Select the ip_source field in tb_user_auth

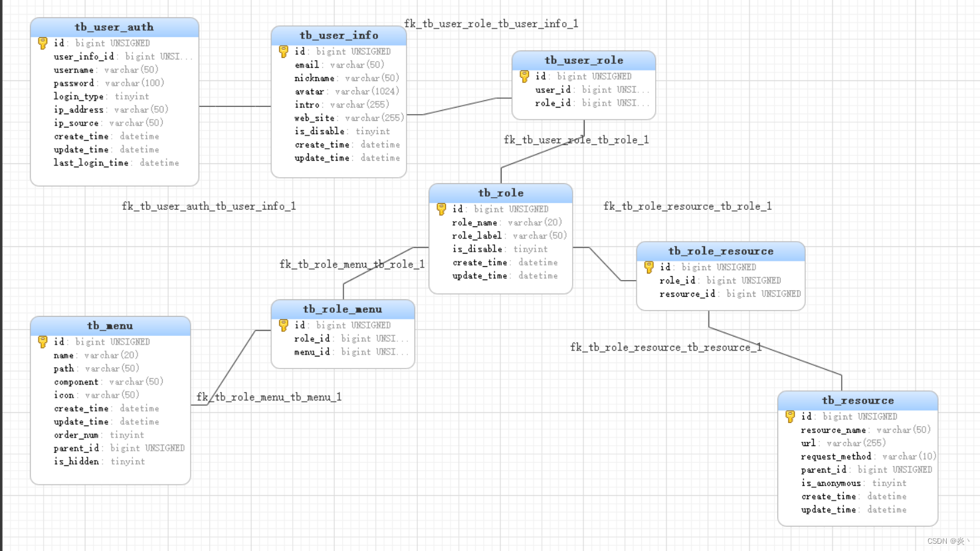click(108, 123)
